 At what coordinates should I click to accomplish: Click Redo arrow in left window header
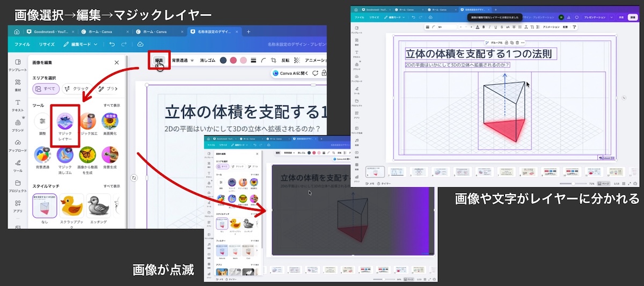(125, 44)
